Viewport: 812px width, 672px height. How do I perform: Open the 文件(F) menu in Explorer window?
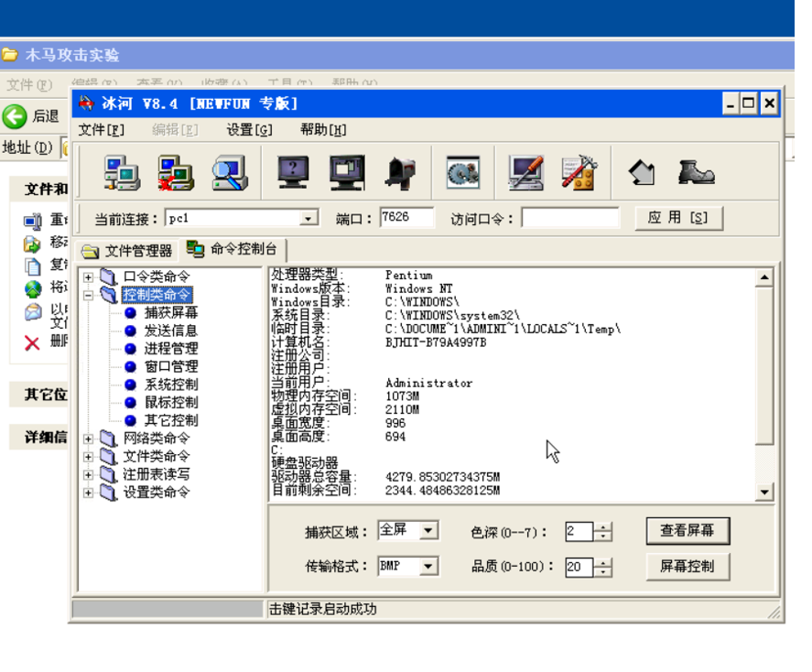click(x=29, y=84)
